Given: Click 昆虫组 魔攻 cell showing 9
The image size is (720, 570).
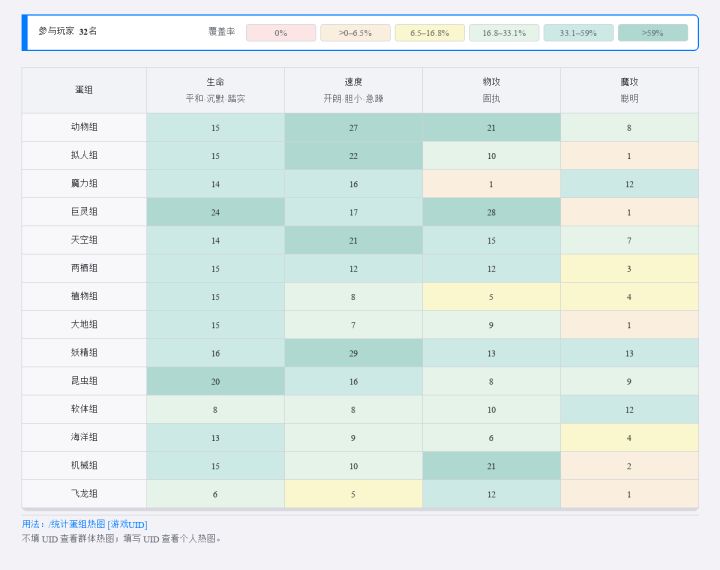Looking at the screenshot, I should point(629,381).
